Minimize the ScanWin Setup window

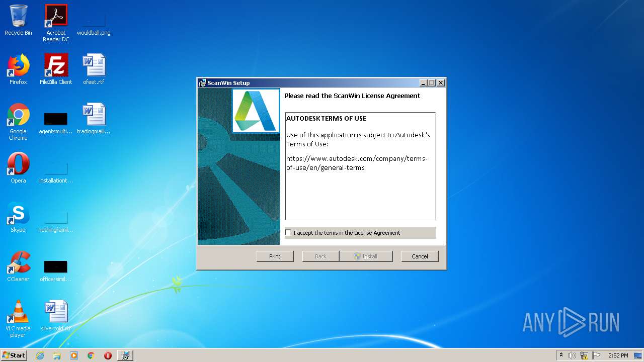click(x=423, y=83)
